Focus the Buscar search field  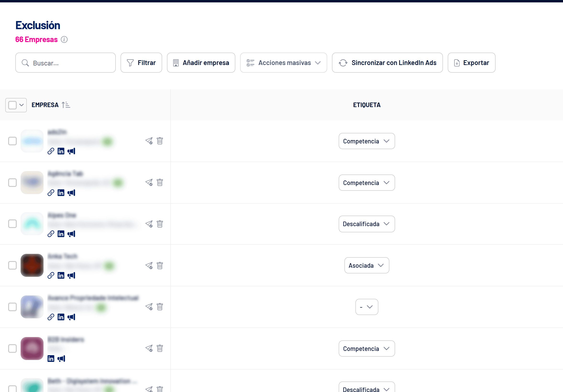pos(66,63)
